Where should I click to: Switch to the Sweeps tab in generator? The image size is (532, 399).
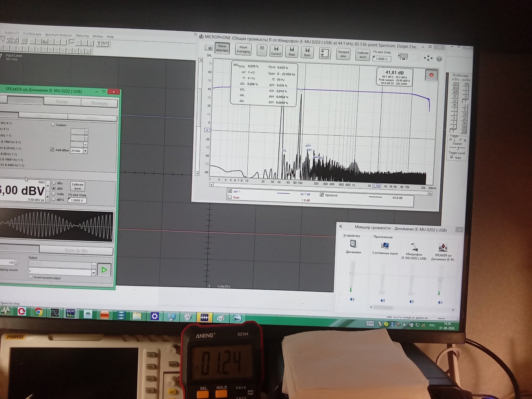pos(99,103)
